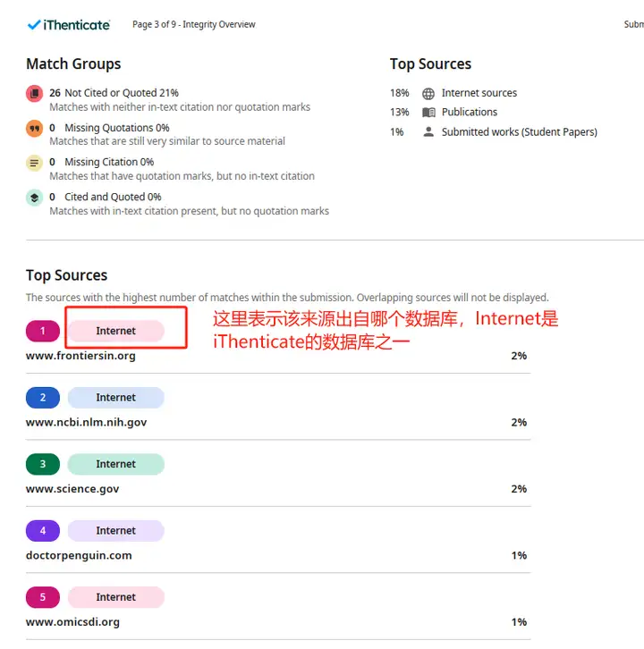This screenshot has height=649, width=644.
Task: Click the Submitted works person icon
Action: pyautogui.click(x=428, y=132)
